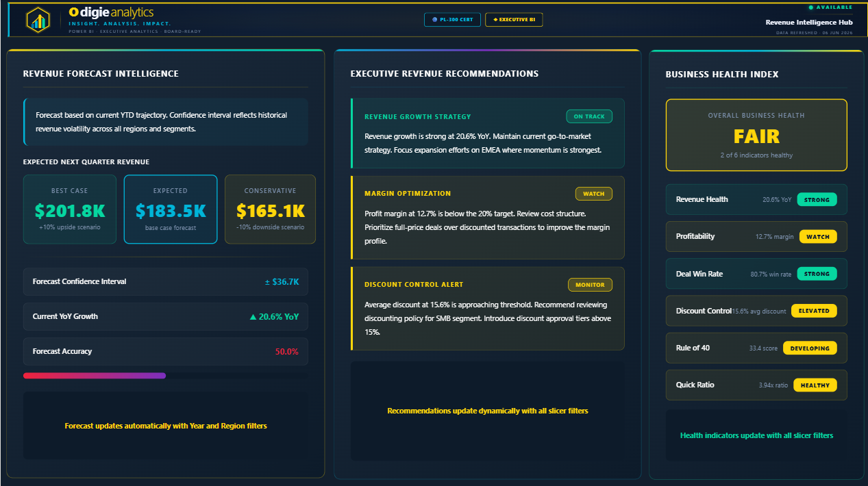Click the Revenue Health indicator label
Image resolution: width=868 pixels, height=486 pixels.
[702, 199]
